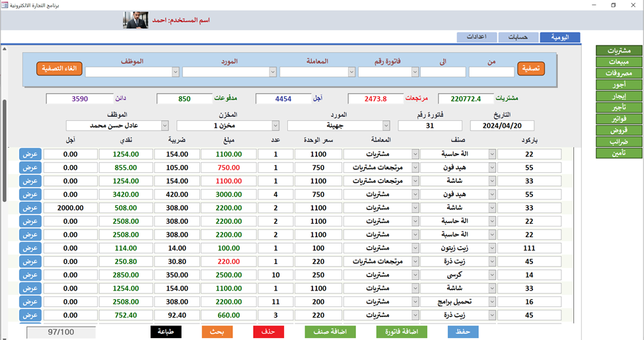Screen dimensions: 644x340
Task: Click the التاريخ field 2024/04/20
Action: 502,125
